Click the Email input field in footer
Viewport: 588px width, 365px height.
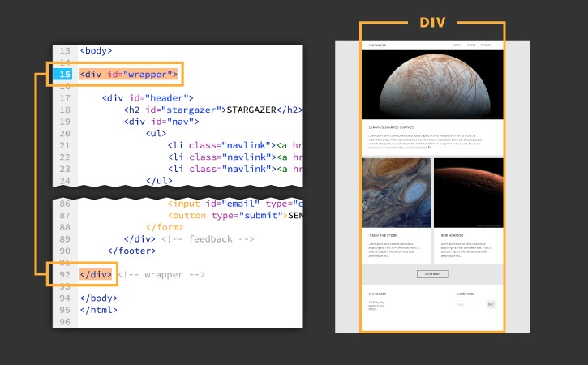tap(471, 305)
